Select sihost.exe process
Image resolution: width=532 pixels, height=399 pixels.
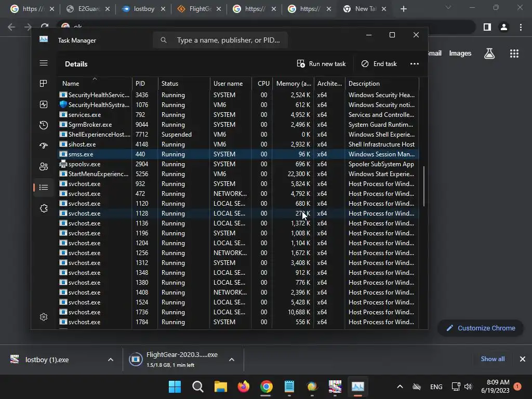pos(238,144)
